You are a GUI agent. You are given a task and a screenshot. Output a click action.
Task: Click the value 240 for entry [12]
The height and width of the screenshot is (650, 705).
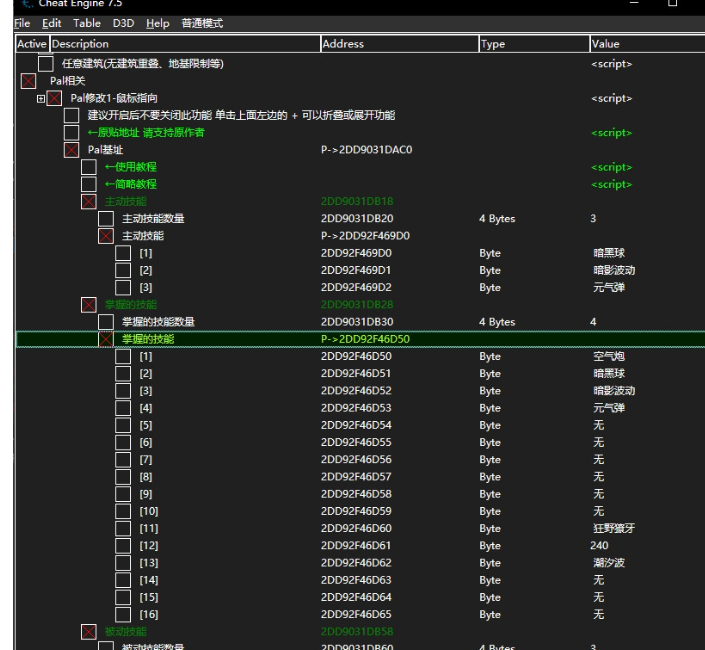pos(599,546)
